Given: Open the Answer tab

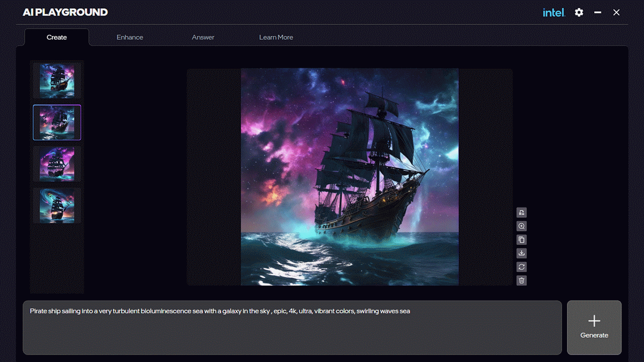Looking at the screenshot, I should tap(203, 37).
